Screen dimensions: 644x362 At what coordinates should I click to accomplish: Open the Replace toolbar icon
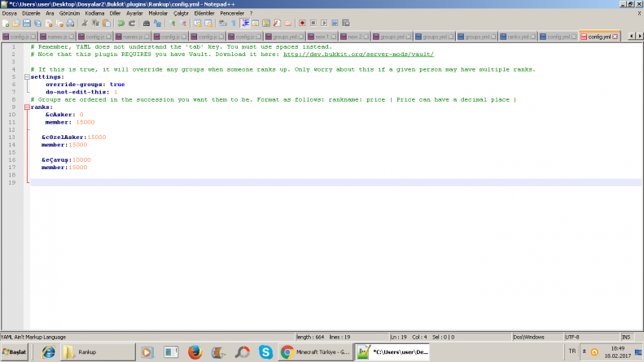[157, 24]
